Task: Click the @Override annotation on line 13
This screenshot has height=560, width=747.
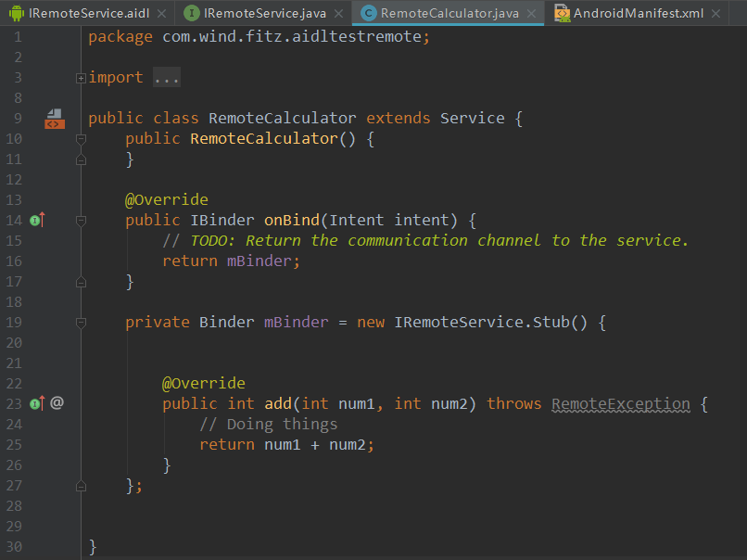Action: (166, 199)
